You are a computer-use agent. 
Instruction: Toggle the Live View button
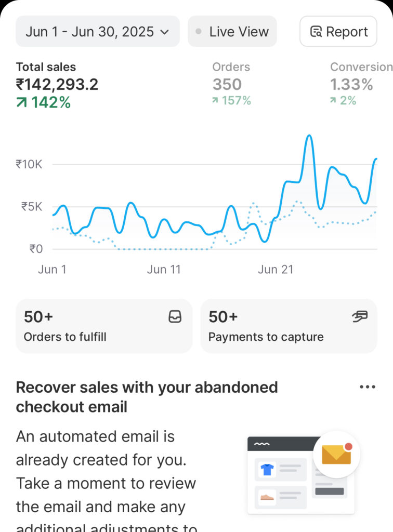click(232, 32)
